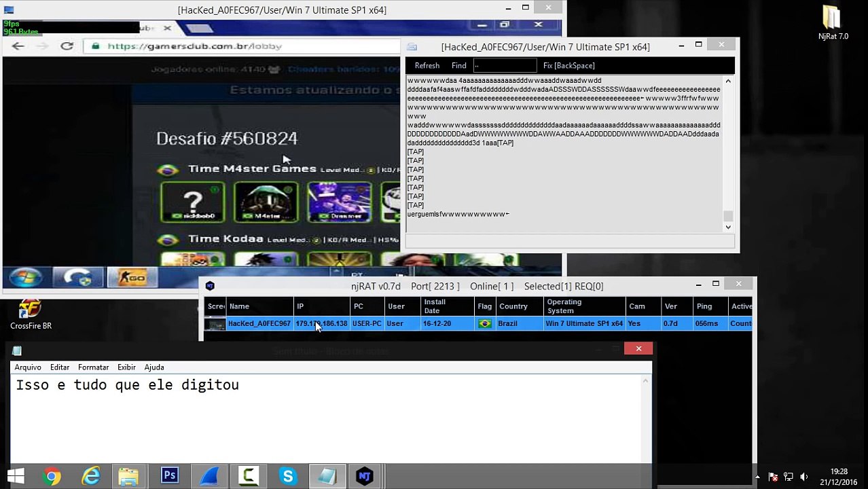Click the USER-PC cell

(367, 324)
